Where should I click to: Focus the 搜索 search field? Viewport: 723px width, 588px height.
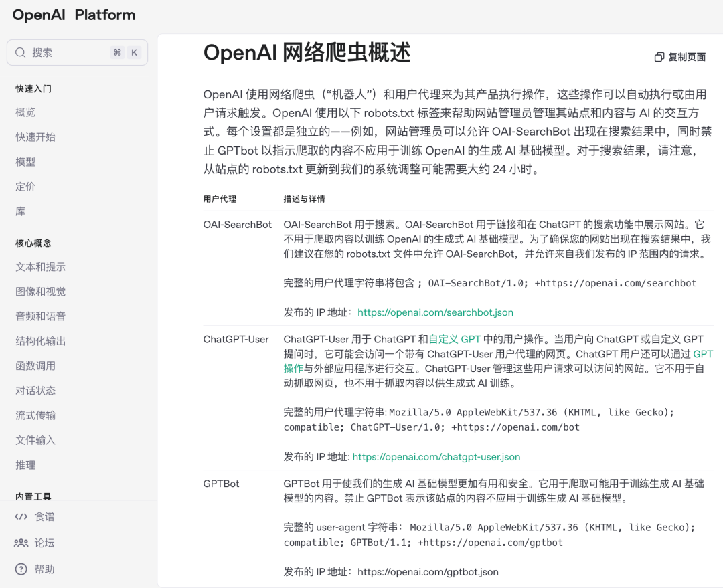[x=77, y=53]
